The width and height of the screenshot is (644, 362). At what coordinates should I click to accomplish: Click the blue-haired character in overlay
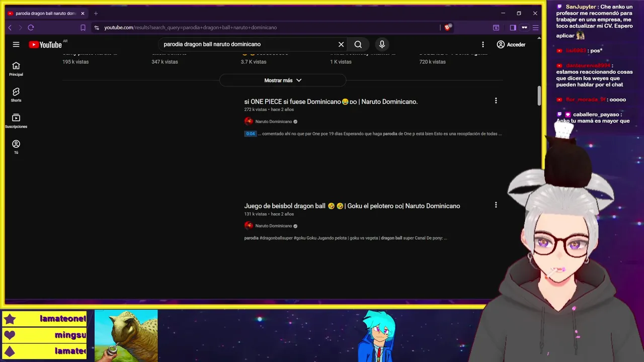click(378, 336)
